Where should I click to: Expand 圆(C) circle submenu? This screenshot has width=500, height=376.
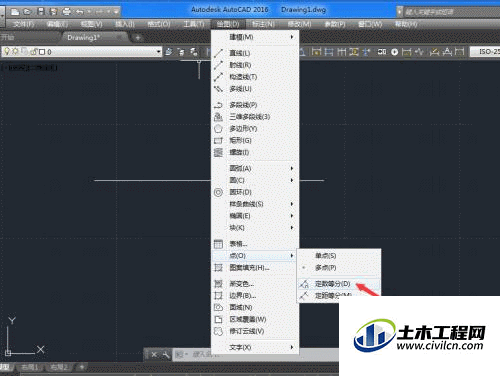255,180
